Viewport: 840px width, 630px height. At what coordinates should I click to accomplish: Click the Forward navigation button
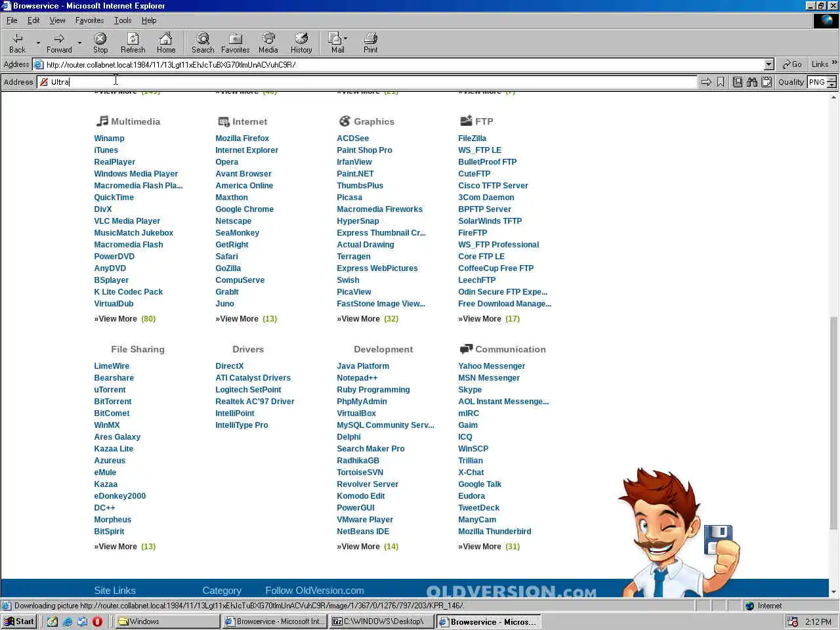(x=59, y=43)
